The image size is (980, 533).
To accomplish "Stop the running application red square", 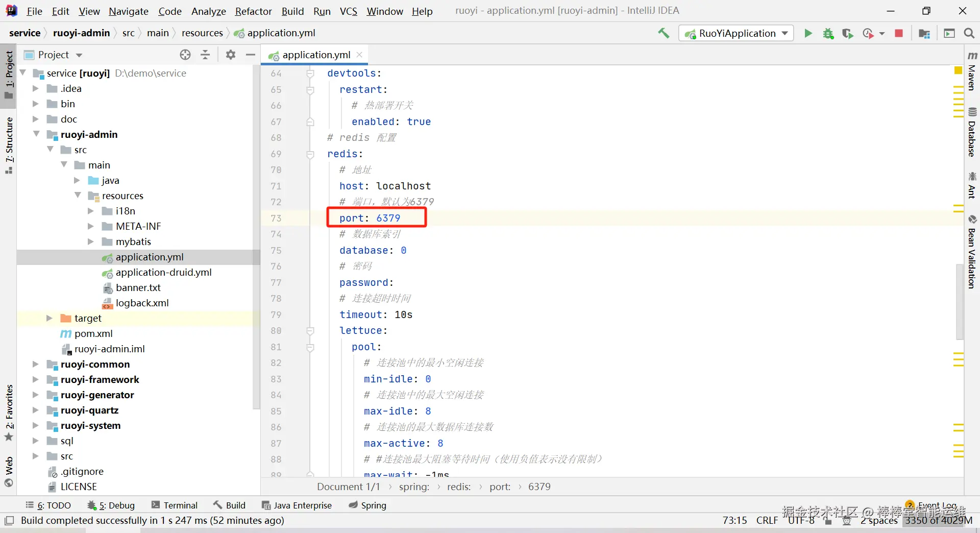I will pos(899,33).
